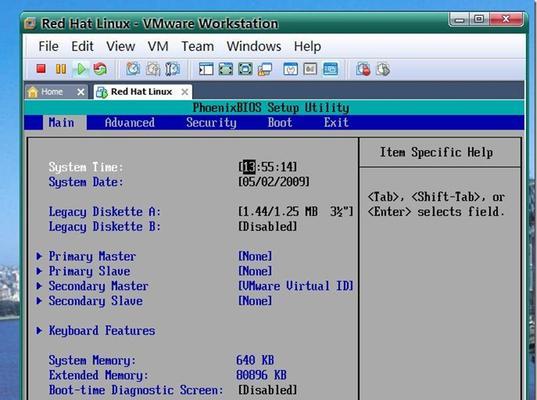Click the Item Specific Help heading
This screenshot has height=400, width=537.
click(x=437, y=152)
